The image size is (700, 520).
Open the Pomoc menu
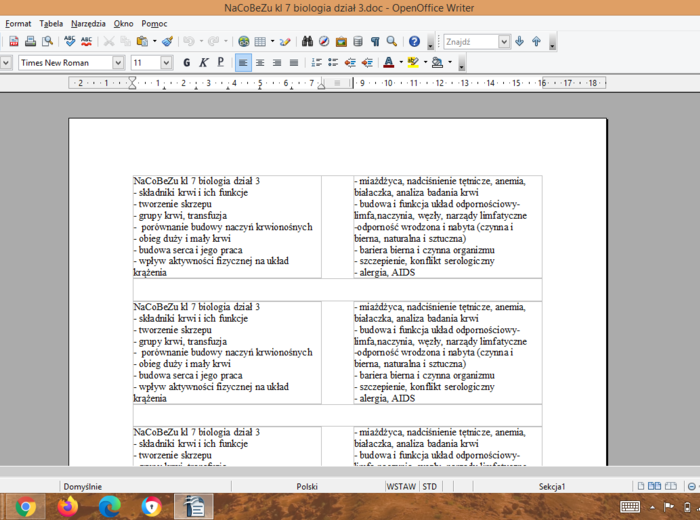[154, 24]
